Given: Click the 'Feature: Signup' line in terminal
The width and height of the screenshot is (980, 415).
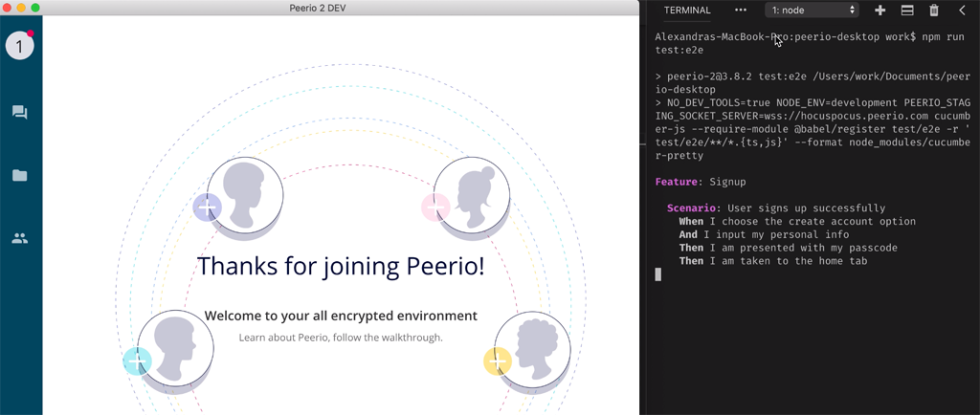Looking at the screenshot, I should [x=700, y=183].
